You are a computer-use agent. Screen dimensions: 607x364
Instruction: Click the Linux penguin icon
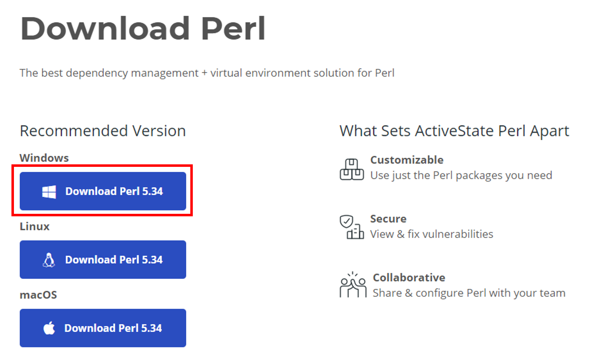tap(49, 260)
